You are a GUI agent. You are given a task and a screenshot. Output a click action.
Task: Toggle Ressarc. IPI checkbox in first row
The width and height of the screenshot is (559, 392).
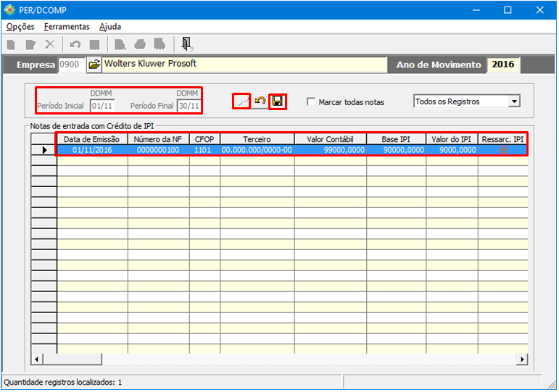(502, 150)
